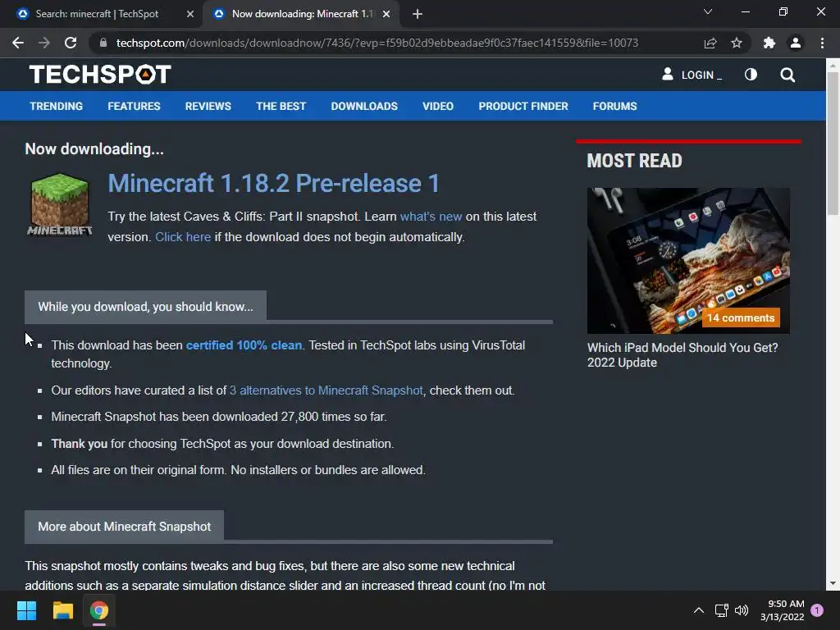Viewport: 840px width, 630px height.
Task: Open '3 alternatives to Minecraft Snapshot' link
Action: pos(326,390)
